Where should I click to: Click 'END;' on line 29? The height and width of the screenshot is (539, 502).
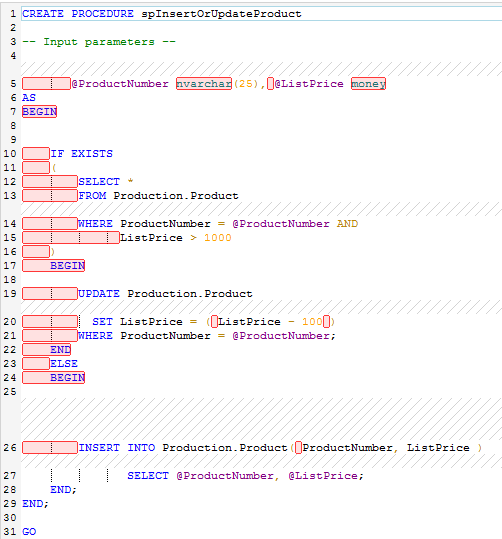click(35, 504)
